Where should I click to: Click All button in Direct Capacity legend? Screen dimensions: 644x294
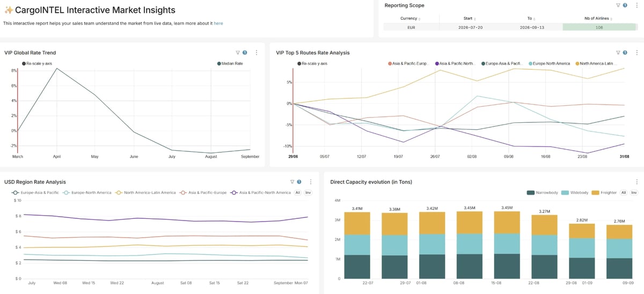pos(624,192)
